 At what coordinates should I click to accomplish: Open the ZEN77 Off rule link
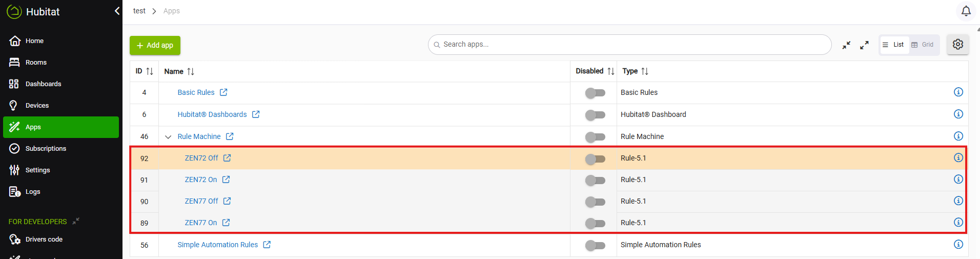pyautogui.click(x=201, y=201)
